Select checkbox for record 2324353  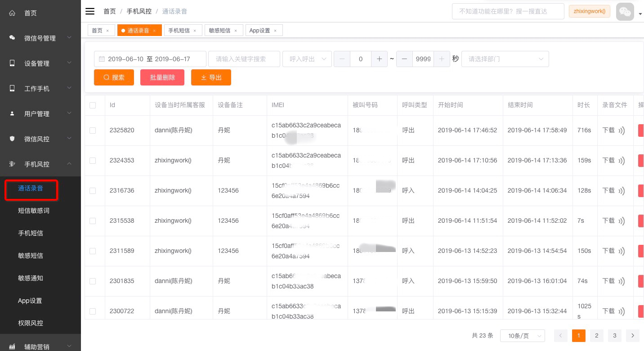coord(93,161)
